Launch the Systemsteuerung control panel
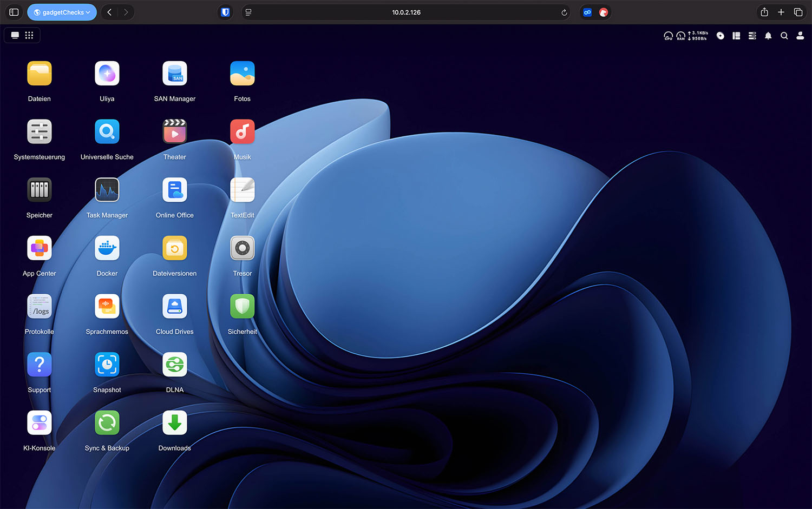This screenshot has height=509, width=812. tap(40, 133)
